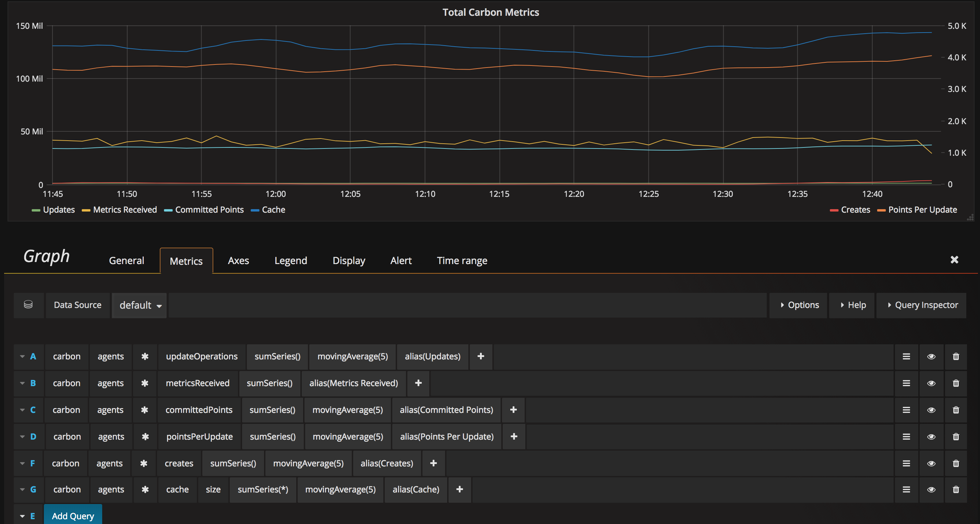Toggle Updates series in legend
Viewport: 980px width, 524px height.
tap(59, 210)
